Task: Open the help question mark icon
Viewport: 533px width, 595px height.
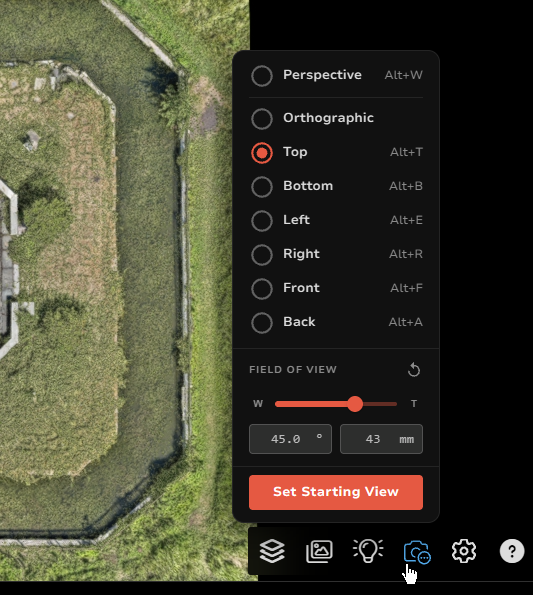Action: [512, 551]
